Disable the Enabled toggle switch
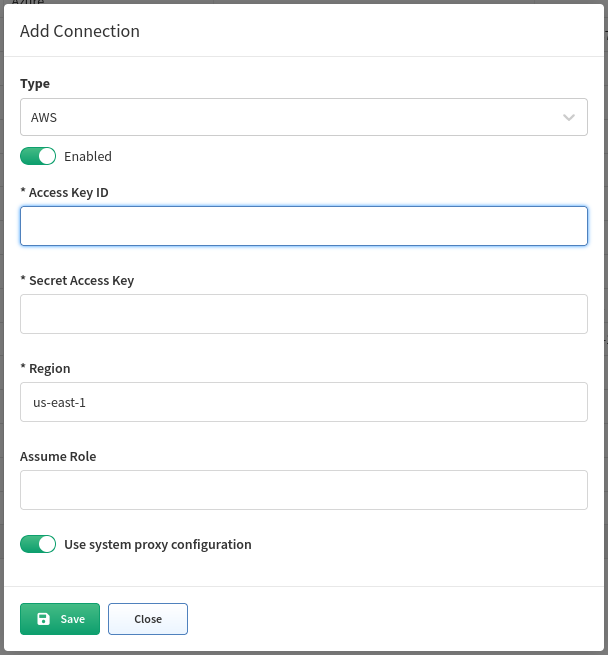 click(x=38, y=156)
